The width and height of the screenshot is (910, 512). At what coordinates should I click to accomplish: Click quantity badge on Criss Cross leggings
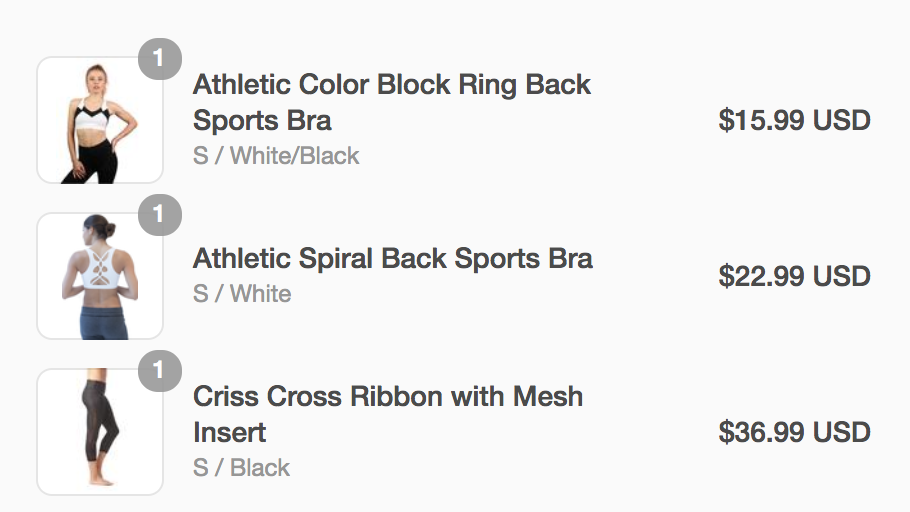point(159,371)
